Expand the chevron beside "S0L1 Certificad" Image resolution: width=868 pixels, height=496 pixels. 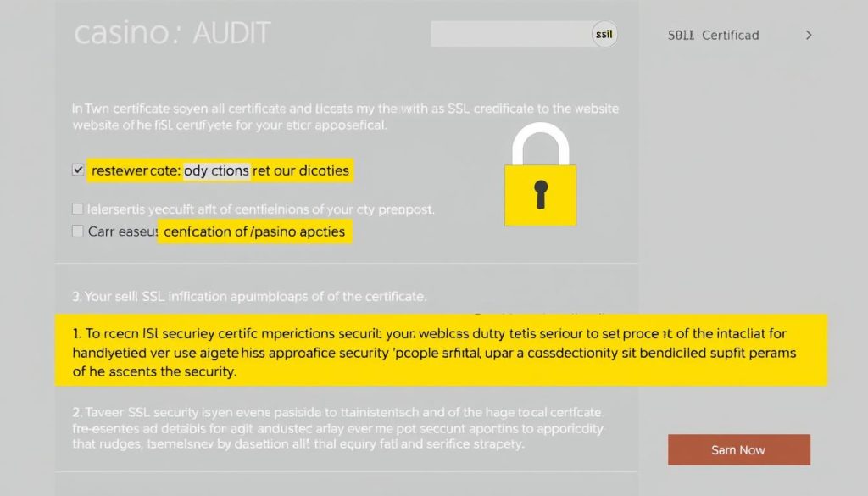809,36
